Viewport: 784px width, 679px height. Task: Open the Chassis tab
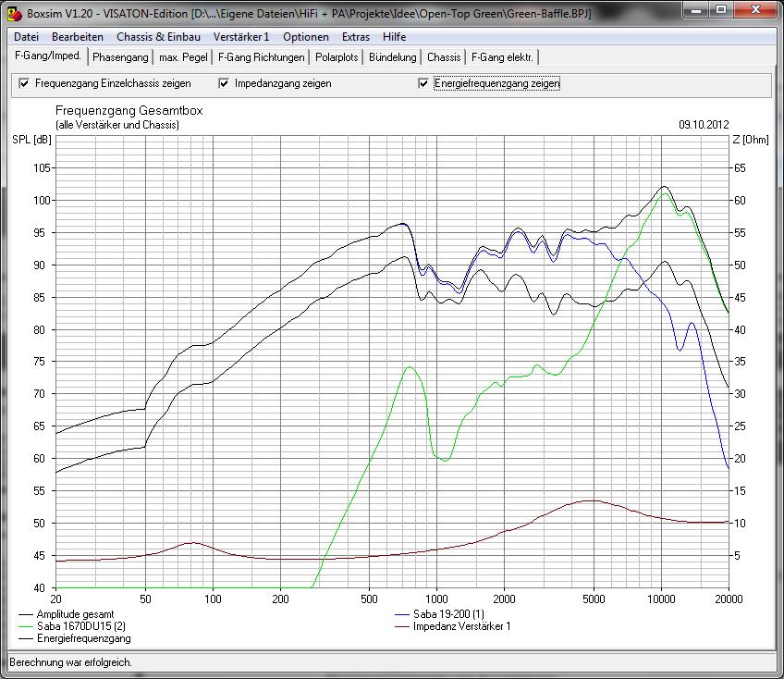[444, 57]
